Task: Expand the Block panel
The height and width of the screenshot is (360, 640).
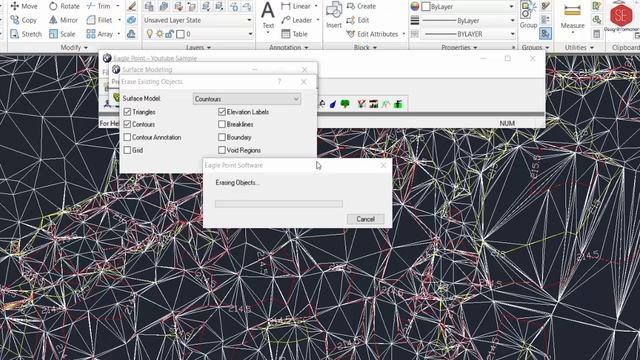Action: point(365,48)
